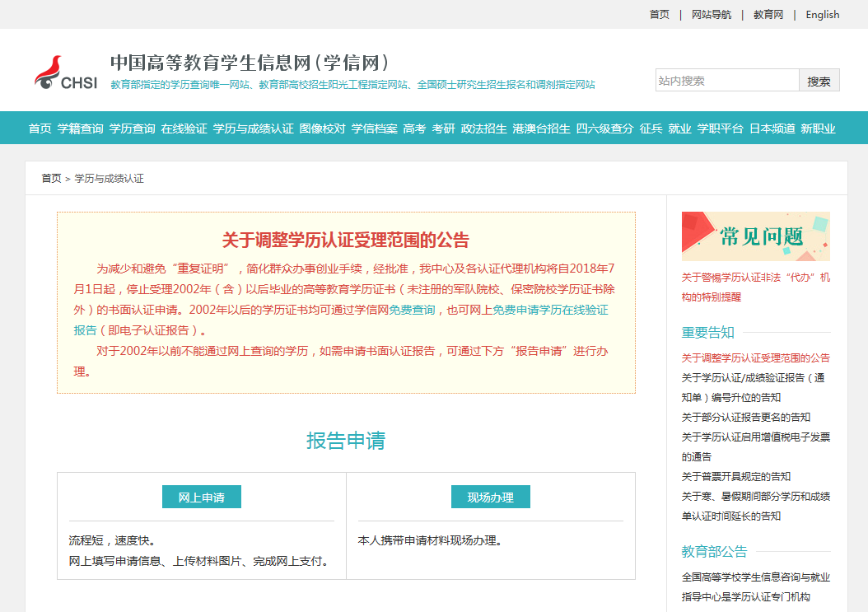Image resolution: width=868 pixels, height=612 pixels.
Task: Open the 常见问题 banner image
Action: point(756,236)
